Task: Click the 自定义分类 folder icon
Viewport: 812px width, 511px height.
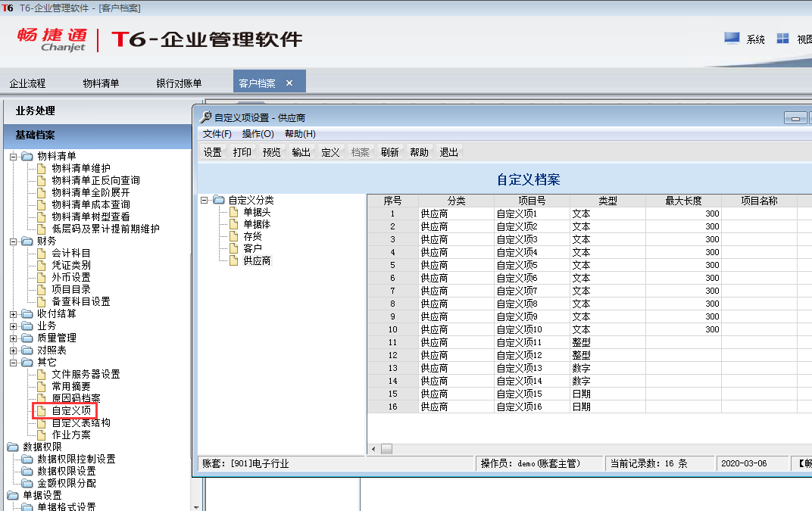Action: (219, 200)
